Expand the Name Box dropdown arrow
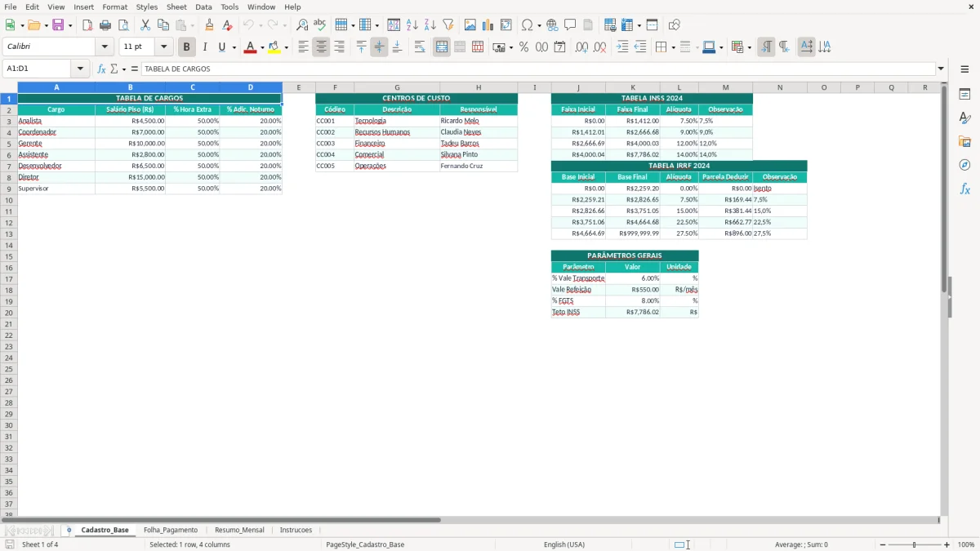Screen dimensions: 980x551 point(80,69)
